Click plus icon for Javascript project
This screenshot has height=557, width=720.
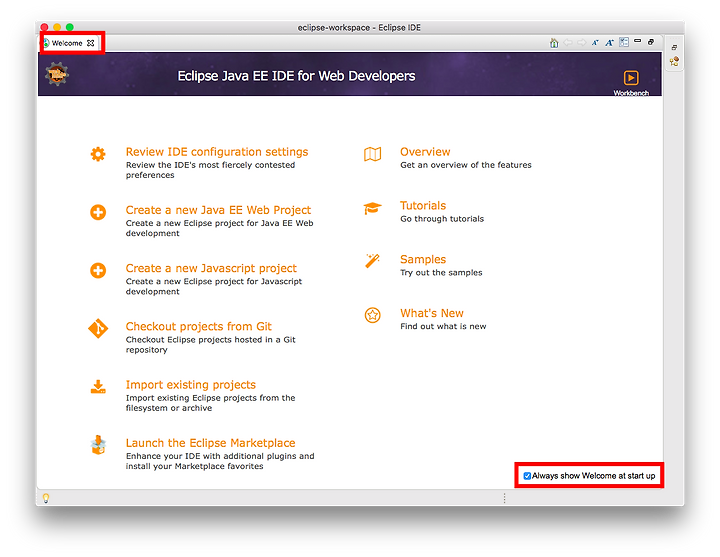pyautogui.click(x=98, y=270)
